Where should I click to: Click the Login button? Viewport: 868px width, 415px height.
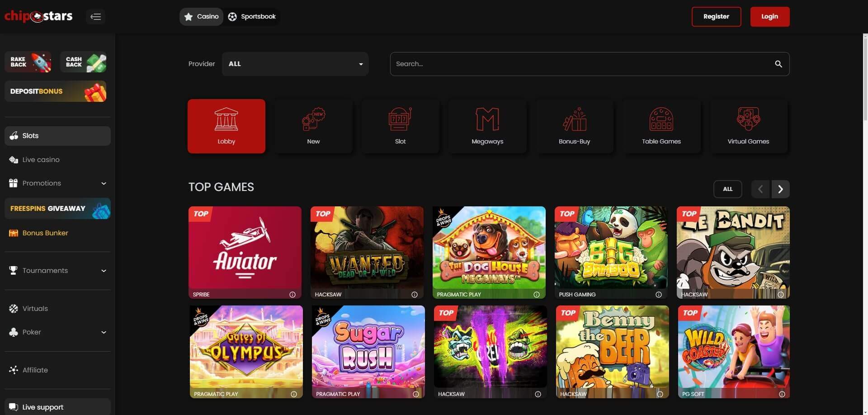coord(769,16)
